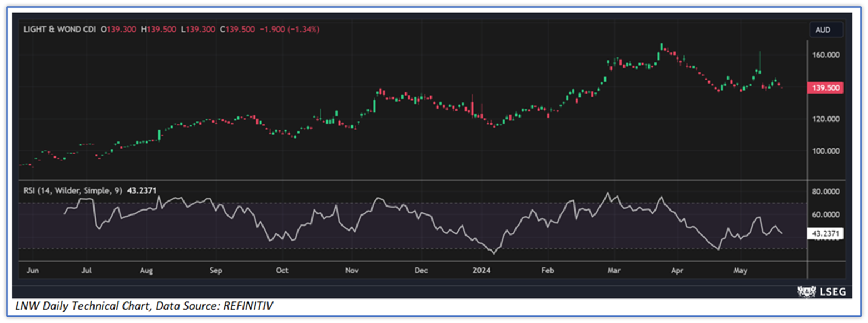Screen dimensions: 868x323
Task: Click the 100.000 price axis label
Action: (x=825, y=151)
